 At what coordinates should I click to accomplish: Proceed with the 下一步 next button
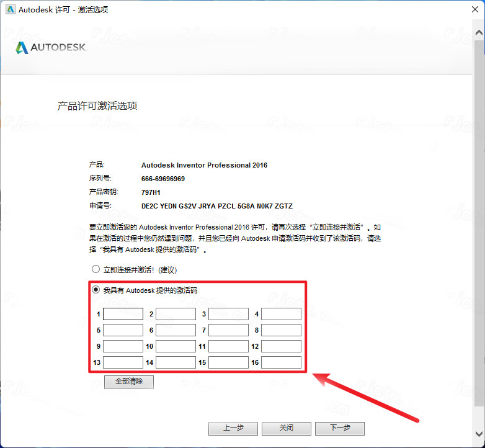pos(340,429)
